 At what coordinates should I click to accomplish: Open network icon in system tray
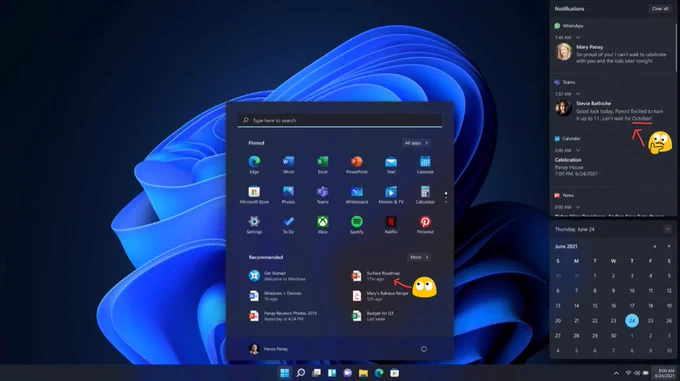628,373
